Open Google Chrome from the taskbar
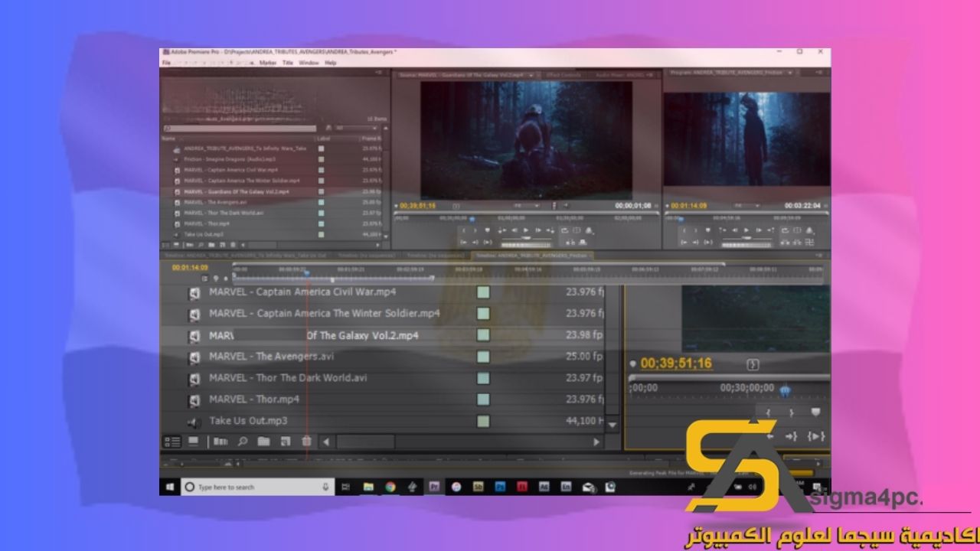The width and height of the screenshot is (980, 551). tap(390, 487)
